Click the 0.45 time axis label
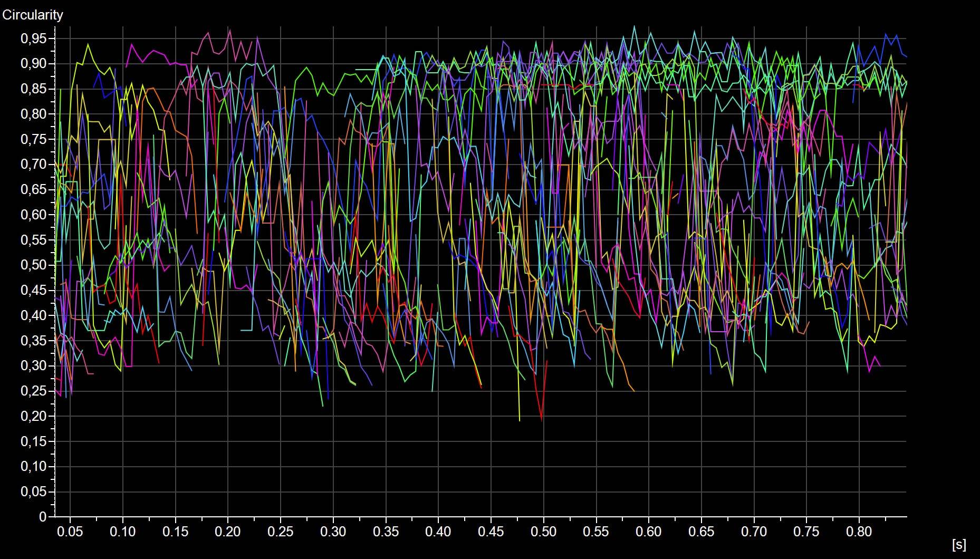The image size is (980, 559). (491, 532)
